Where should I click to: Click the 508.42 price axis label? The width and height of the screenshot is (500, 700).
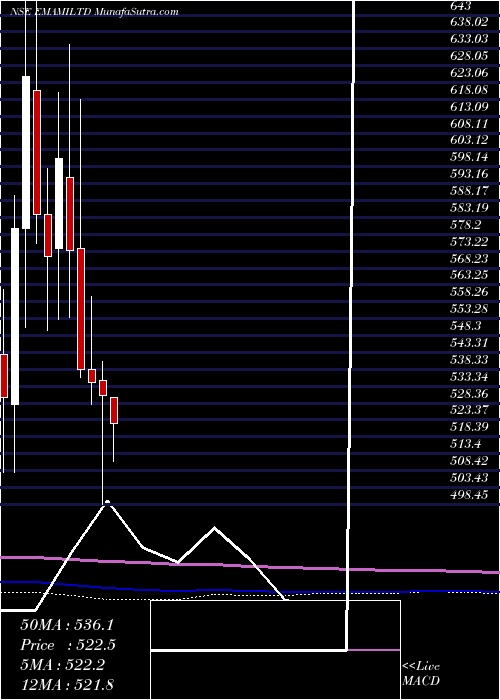pos(469,461)
